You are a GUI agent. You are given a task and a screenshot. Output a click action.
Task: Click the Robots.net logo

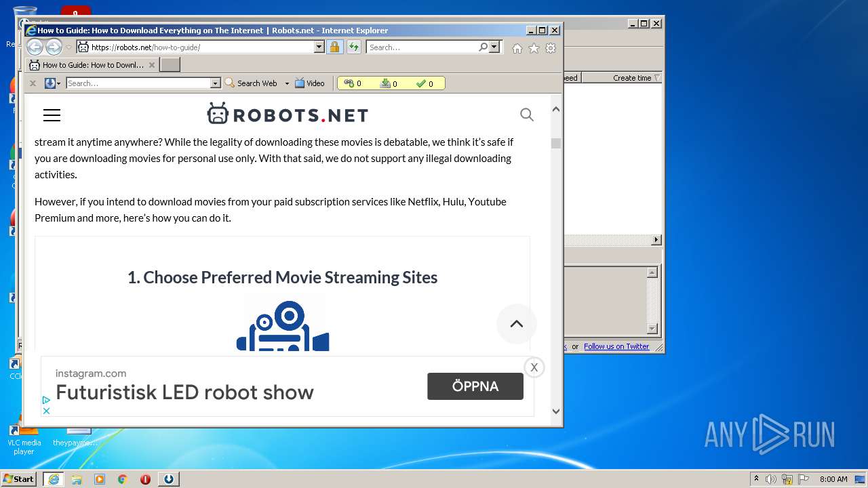(x=288, y=114)
